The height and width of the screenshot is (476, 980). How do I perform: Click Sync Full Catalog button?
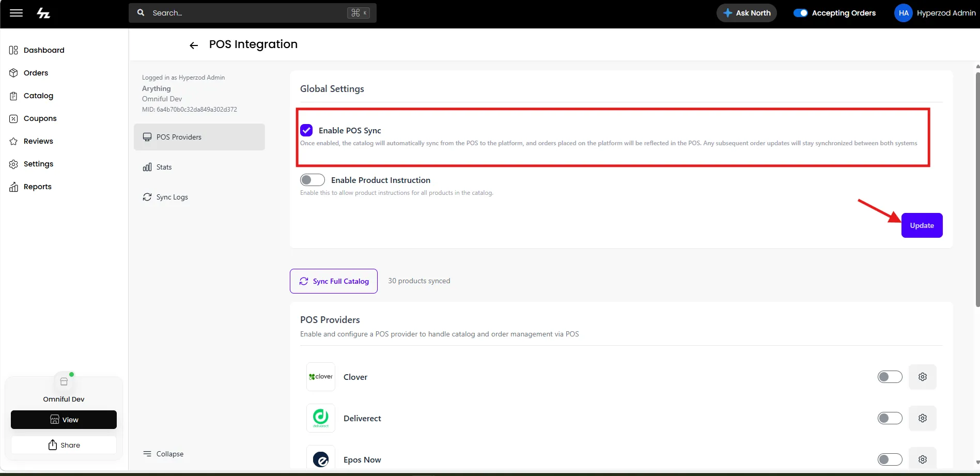point(334,281)
